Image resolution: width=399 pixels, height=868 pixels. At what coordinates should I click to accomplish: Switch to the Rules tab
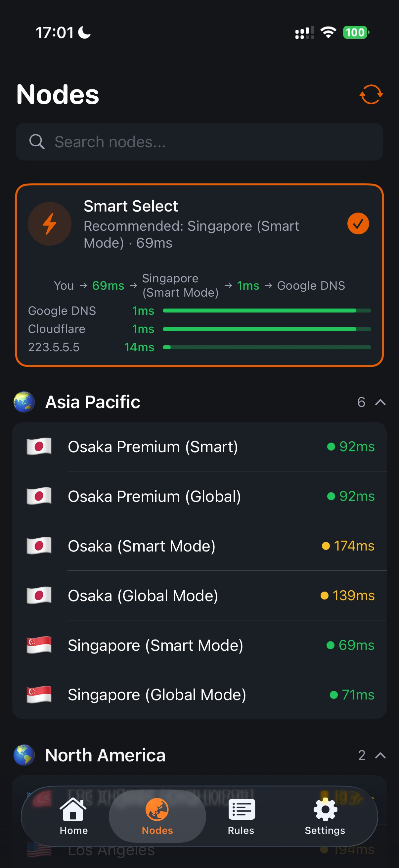[x=241, y=816]
